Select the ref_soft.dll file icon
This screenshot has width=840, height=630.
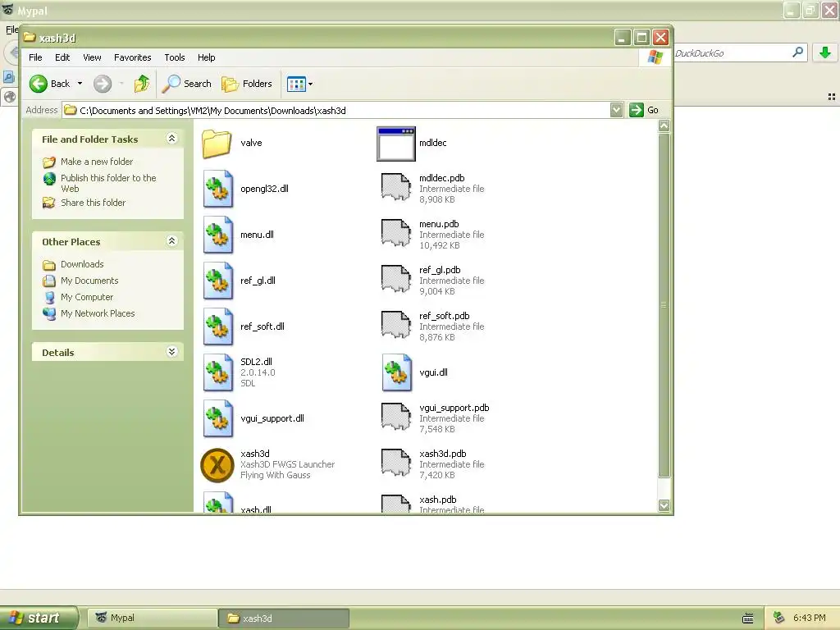pos(218,326)
